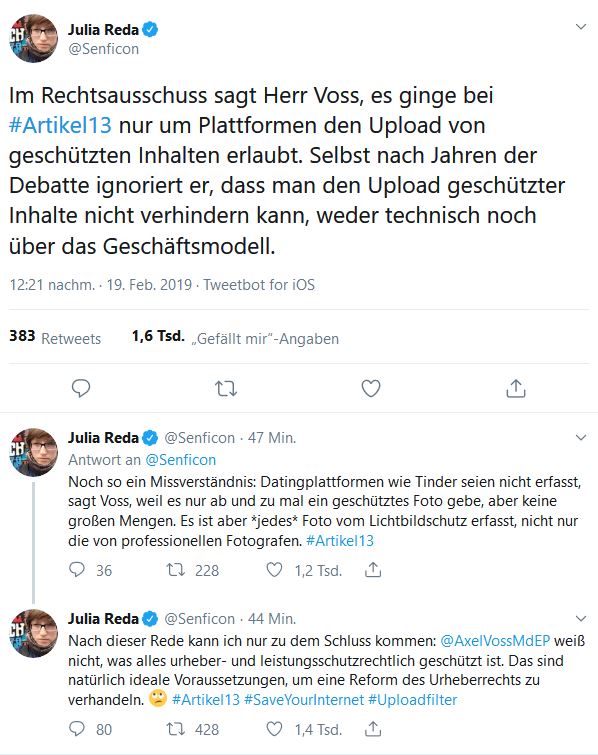Like the main tweet with the heart icon
598x755 pixels.
(x=371, y=389)
